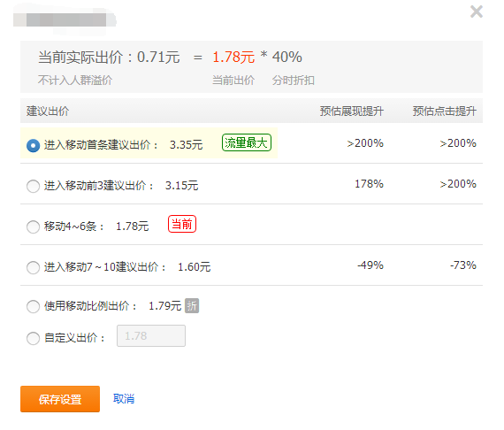Click the 取消 link
Image resolution: width=504 pixels, height=430 pixels.
coord(124,399)
